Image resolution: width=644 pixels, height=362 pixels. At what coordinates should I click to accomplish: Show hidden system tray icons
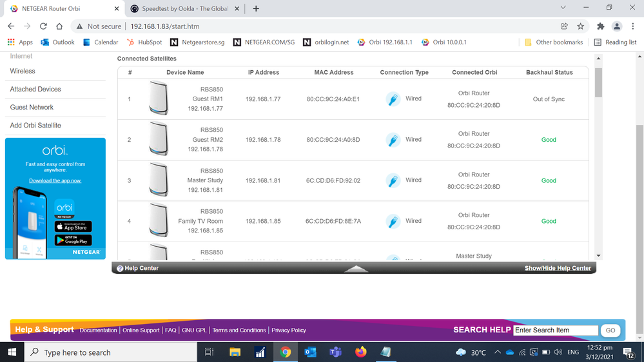click(x=497, y=352)
